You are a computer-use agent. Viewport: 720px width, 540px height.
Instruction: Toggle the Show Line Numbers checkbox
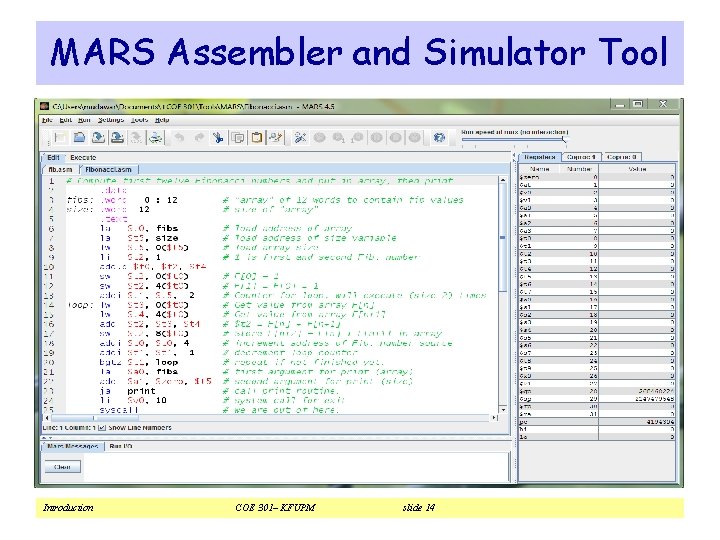click(102, 428)
